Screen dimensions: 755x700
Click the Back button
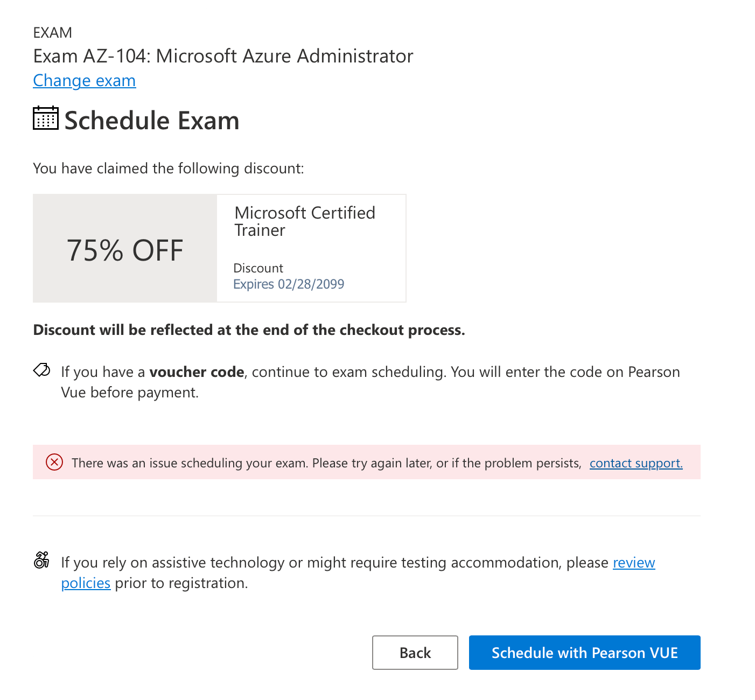415,653
